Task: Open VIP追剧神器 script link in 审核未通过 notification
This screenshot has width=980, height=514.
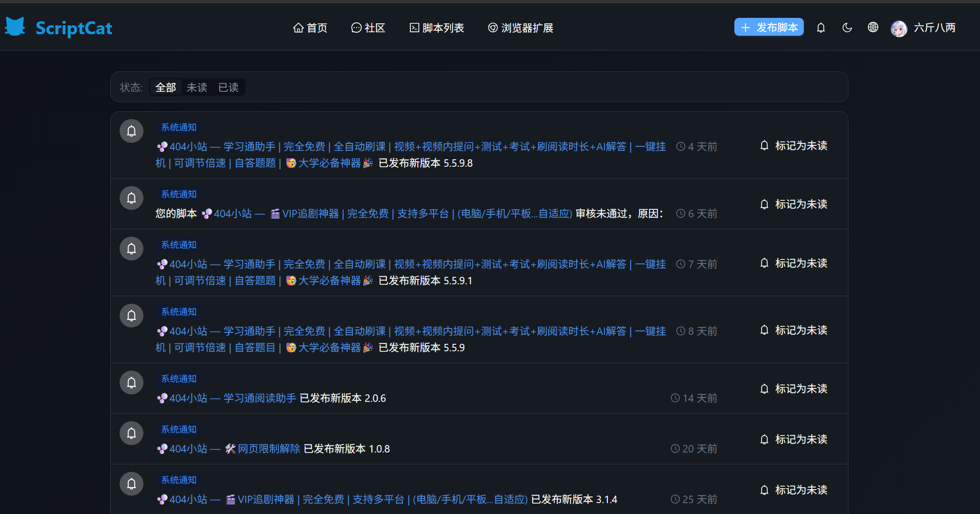Action: pos(387,213)
